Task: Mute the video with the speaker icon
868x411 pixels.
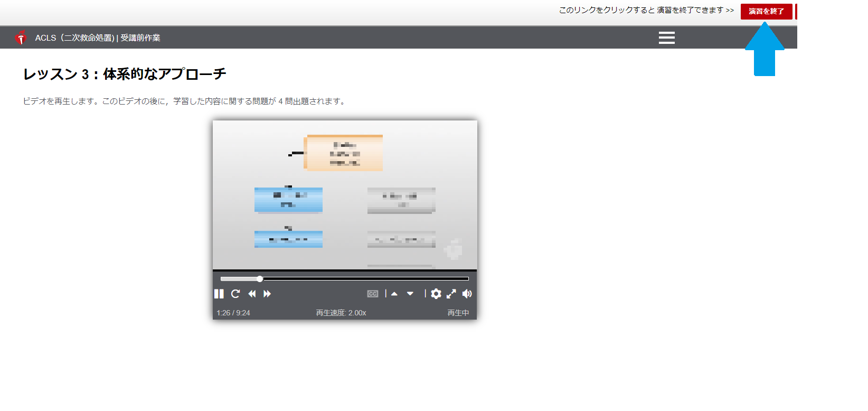Action: (467, 294)
